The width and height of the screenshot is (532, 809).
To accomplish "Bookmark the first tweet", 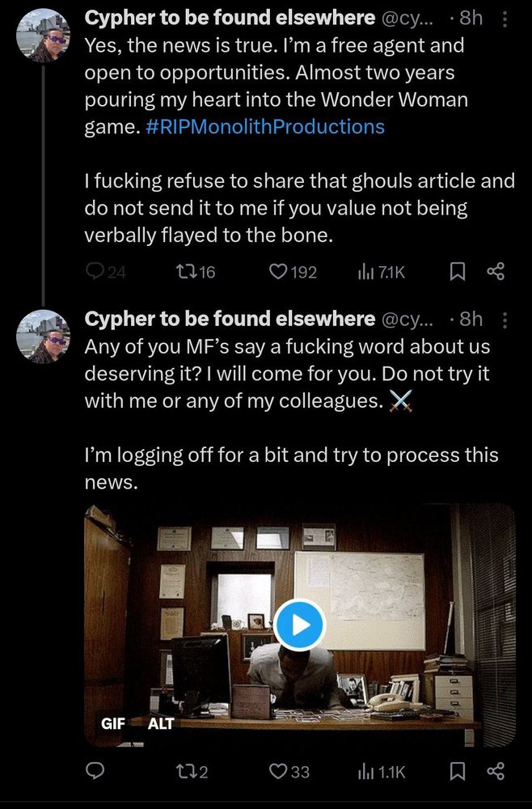I will [x=458, y=272].
